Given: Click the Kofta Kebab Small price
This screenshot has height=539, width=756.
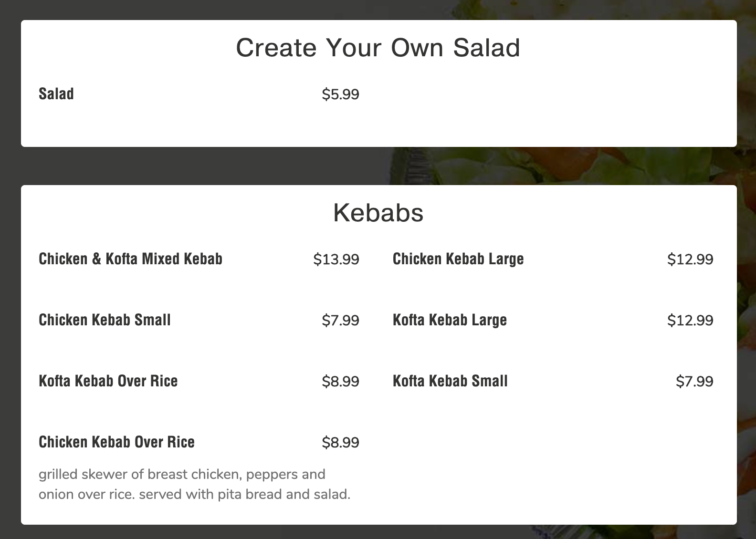Looking at the screenshot, I should pos(694,382).
